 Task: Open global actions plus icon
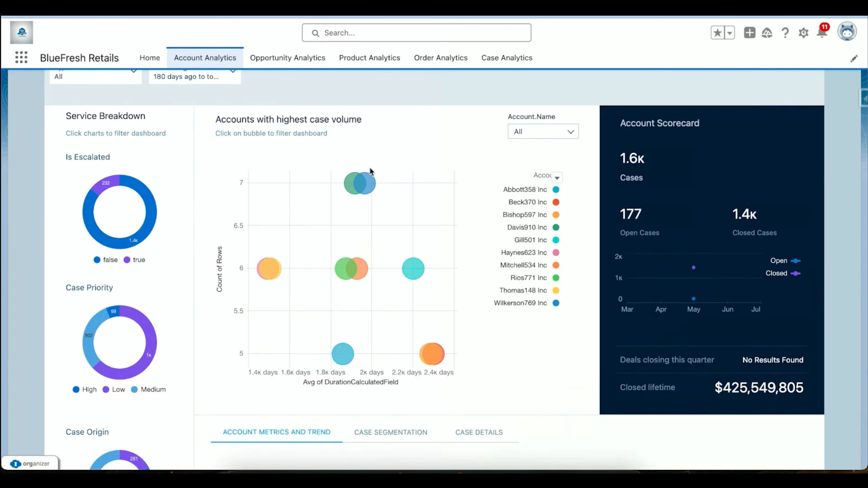[x=750, y=33]
